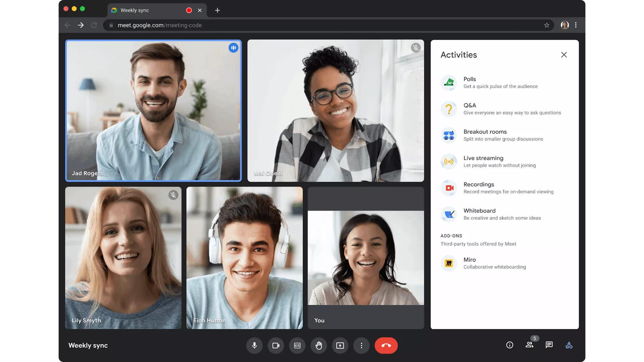
Task: Mute your microphone
Action: [x=254, y=345]
